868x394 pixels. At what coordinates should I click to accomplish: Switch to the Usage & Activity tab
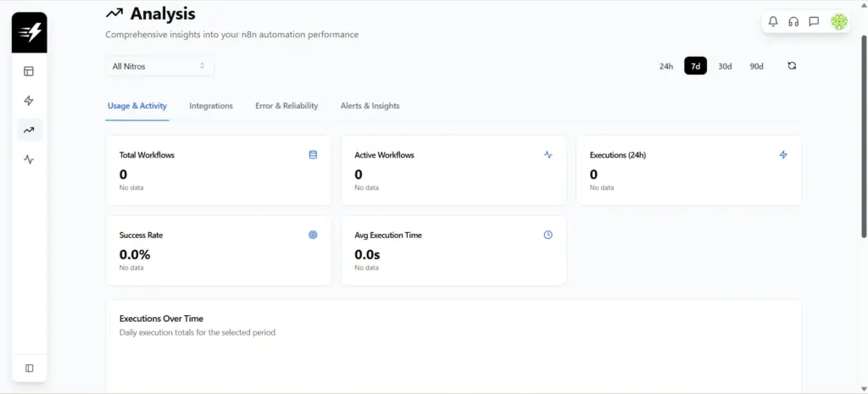click(137, 106)
